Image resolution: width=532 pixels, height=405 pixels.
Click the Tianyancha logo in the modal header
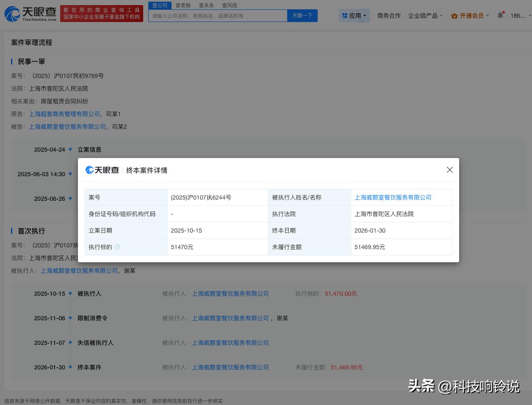(102, 170)
